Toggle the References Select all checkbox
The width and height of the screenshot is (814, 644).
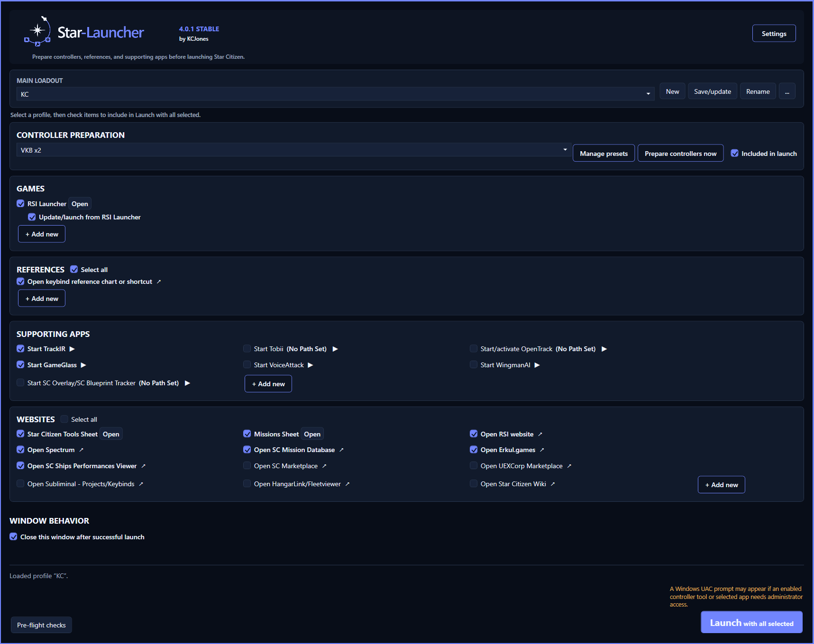74,269
